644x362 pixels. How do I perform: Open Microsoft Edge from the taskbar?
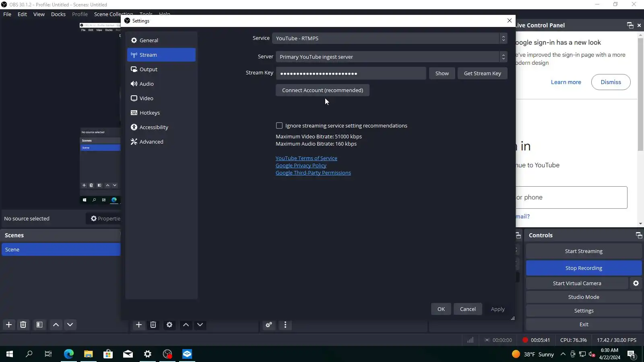(69, 354)
